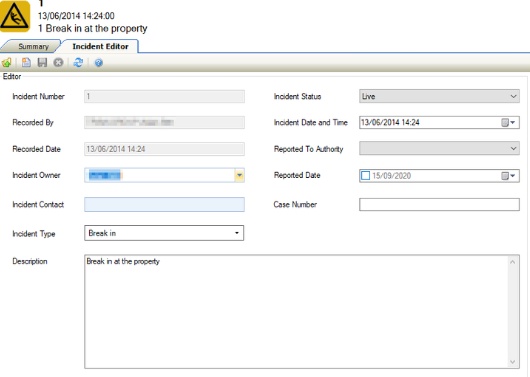Screen dimensions: 530x377
Task: Click the header date '13/06/2014 14:24:00'
Action: pyautogui.click(x=76, y=16)
